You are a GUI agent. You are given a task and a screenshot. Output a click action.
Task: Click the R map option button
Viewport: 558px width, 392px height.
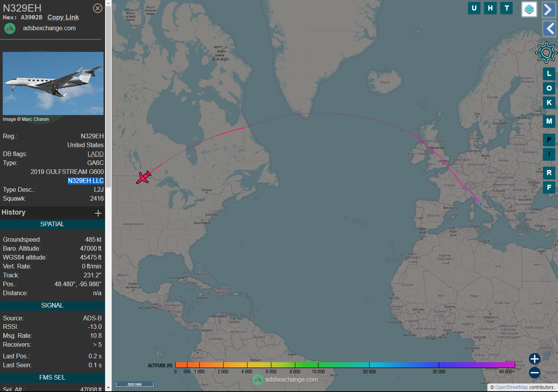coord(549,173)
